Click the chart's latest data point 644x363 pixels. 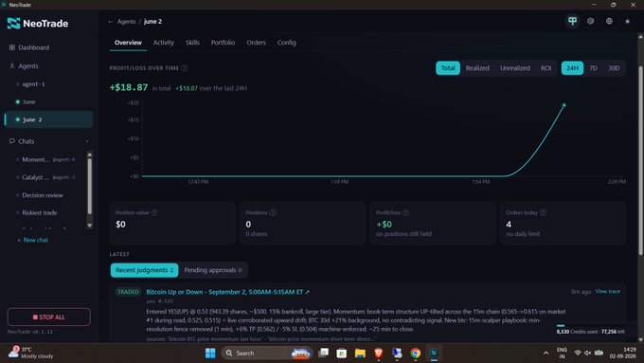click(x=563, y=105)
